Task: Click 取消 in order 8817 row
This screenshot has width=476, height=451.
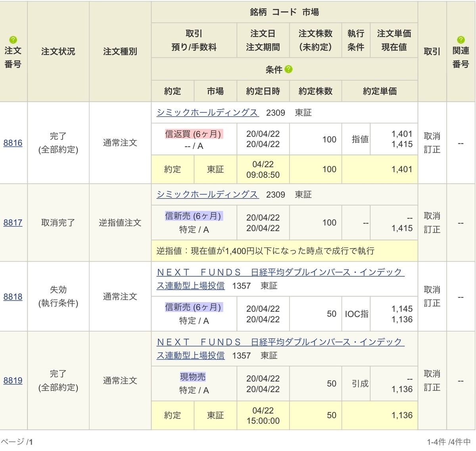Action: pyautogui.click(x=432, y=216)
